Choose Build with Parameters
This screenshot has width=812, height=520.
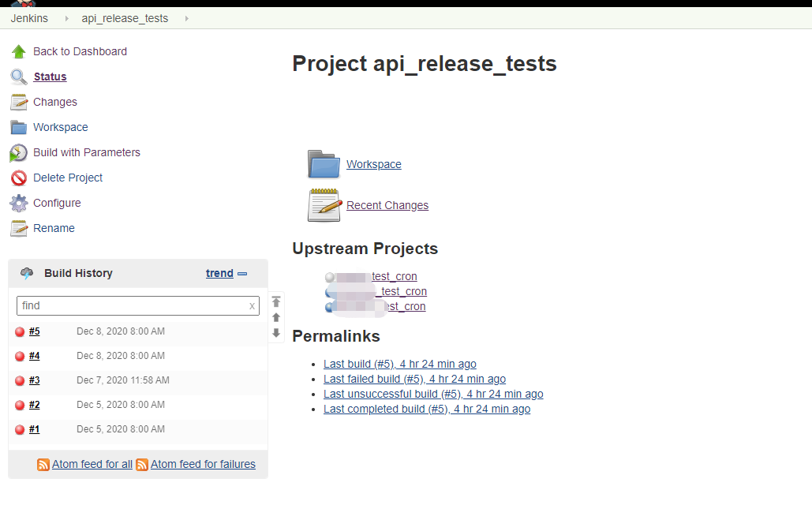(87, 153)
